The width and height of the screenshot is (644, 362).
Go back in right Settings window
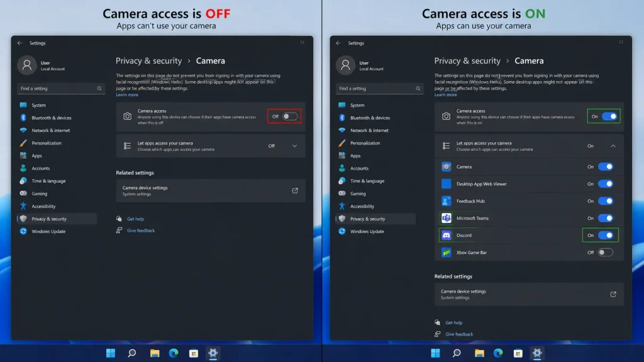(x=338, y=43)
